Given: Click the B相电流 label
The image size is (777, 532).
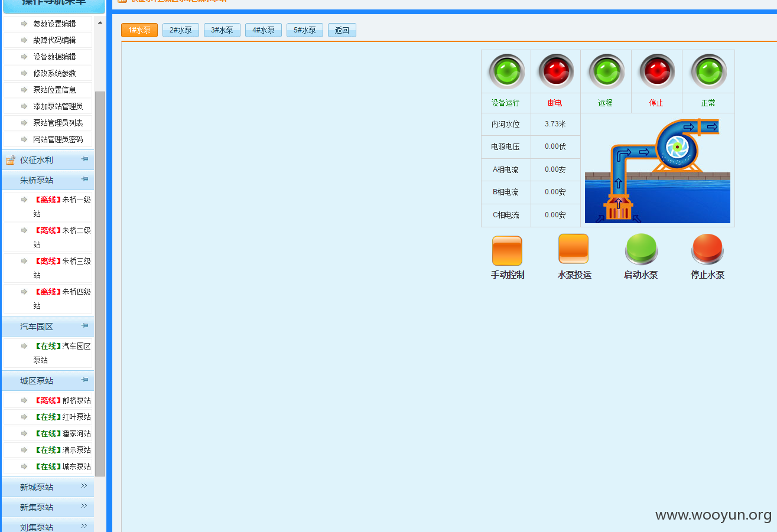Looking at the screenshot, I should point(506,192).
